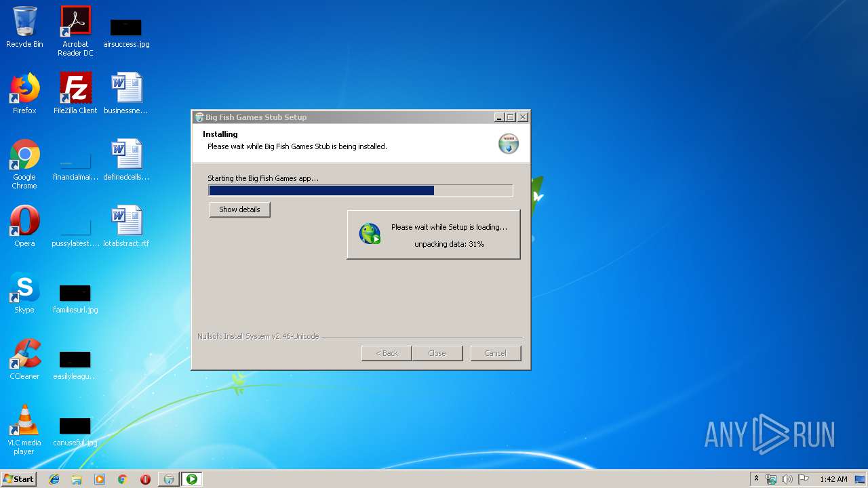
Task: Click the Big Fish fish icon in loading box
Action: point(370,234)
